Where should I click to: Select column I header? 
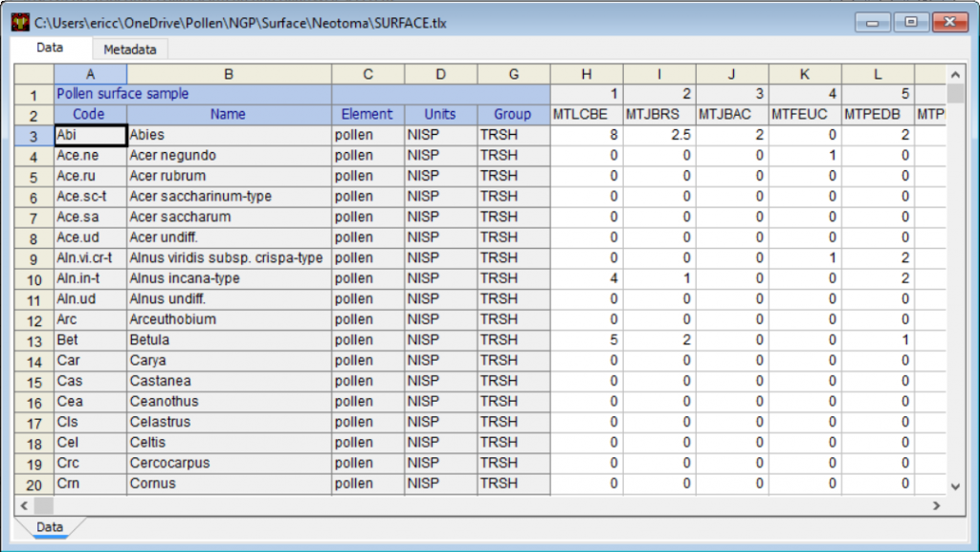[659, 75]
